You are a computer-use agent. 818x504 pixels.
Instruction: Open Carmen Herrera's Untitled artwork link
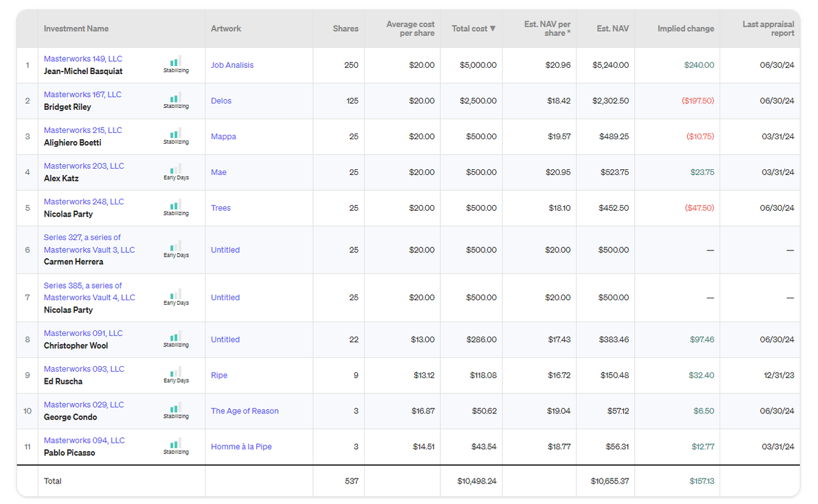click(x=226, y=250)
